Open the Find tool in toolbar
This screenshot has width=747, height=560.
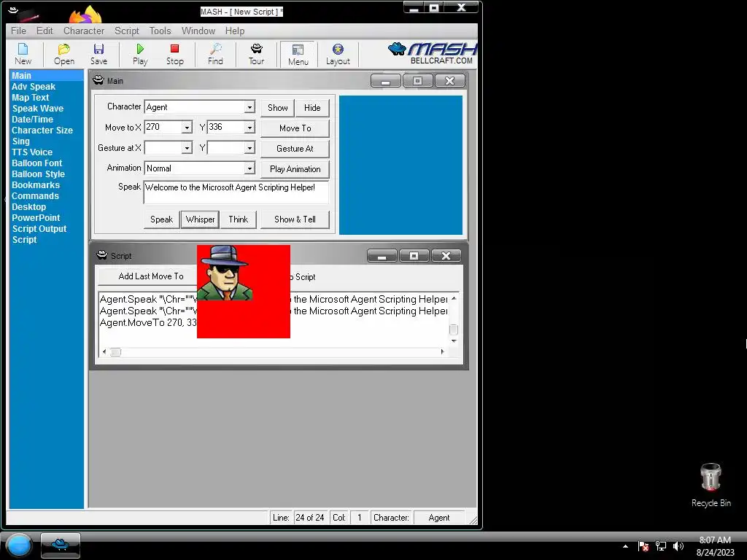click(215, 54)
